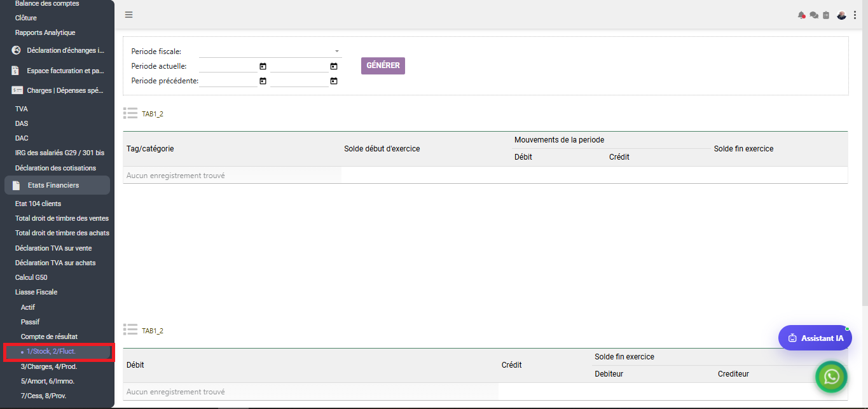Screen dimensions: 868x409
Task: Click the GÉNÉRER button
Action: tap(383, 66)
